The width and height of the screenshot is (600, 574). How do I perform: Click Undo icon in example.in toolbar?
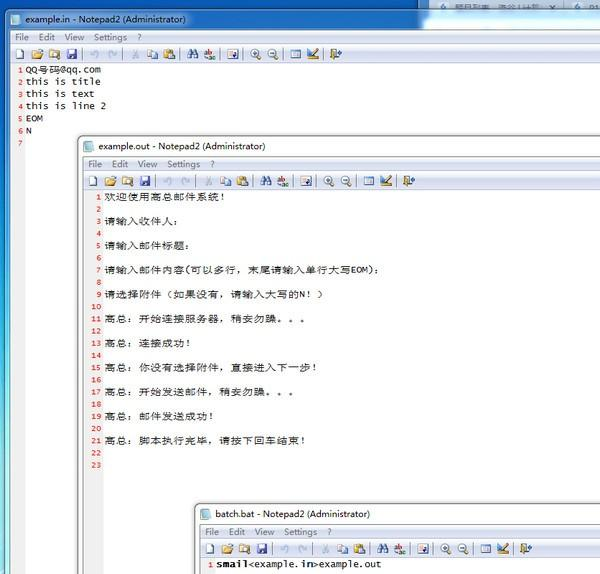94,54
